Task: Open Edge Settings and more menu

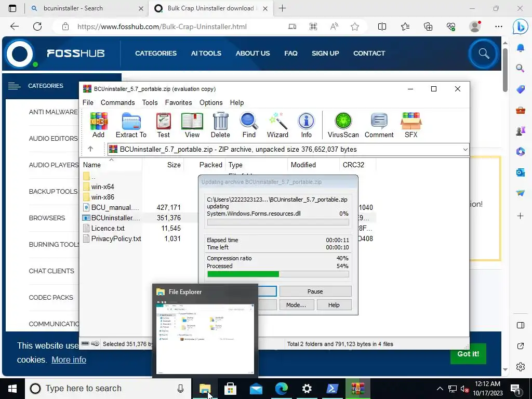Action: coord(498,26)
